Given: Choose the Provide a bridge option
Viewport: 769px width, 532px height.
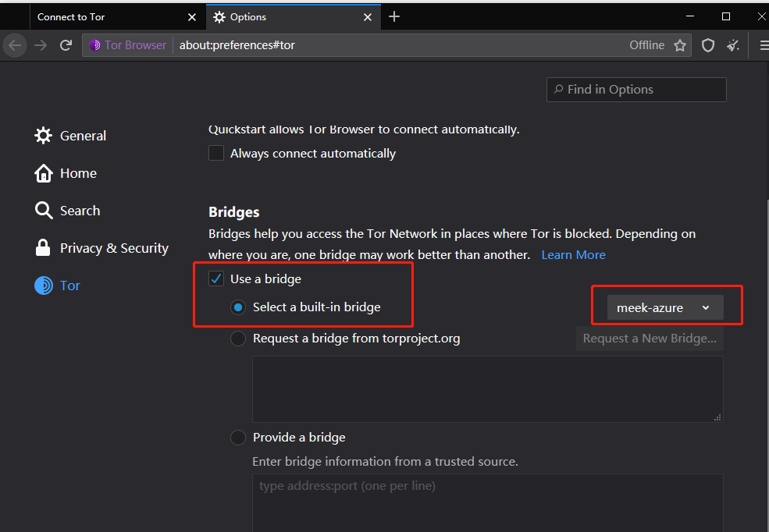Looking at the screenshot, I should pos(238,438).
